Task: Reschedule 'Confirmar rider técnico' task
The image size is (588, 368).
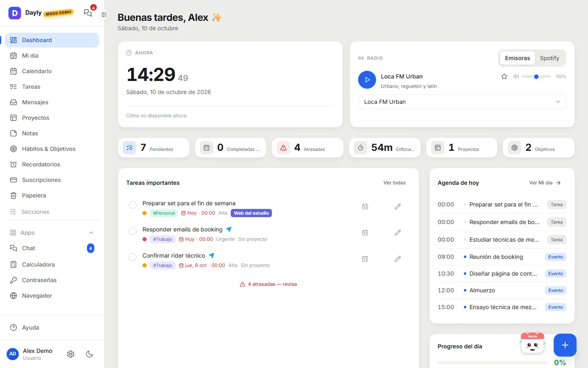Action: [x=365, y=259]
